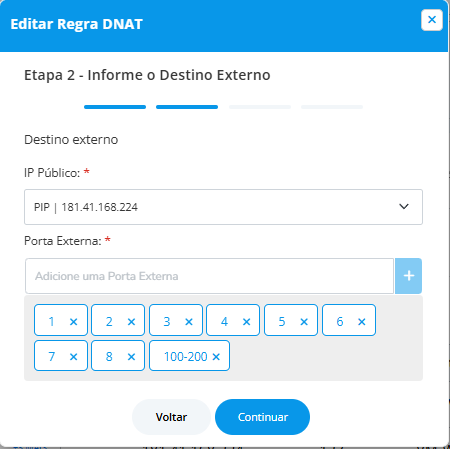Select the third step progress bar

click(260, 107)
